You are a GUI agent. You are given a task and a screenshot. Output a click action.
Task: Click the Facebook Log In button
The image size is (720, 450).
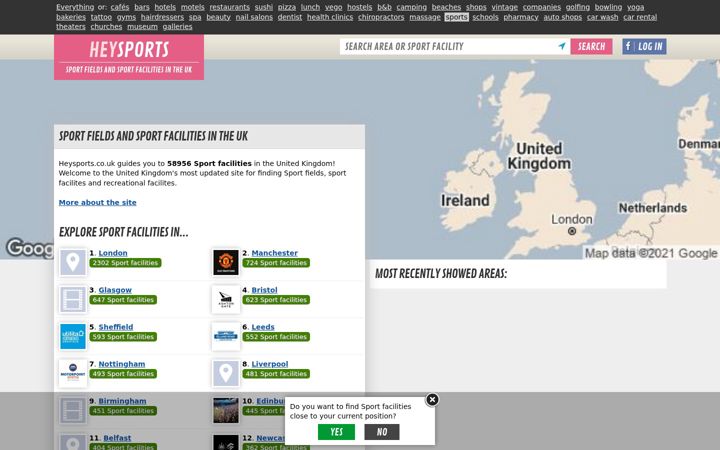point(644,46)
